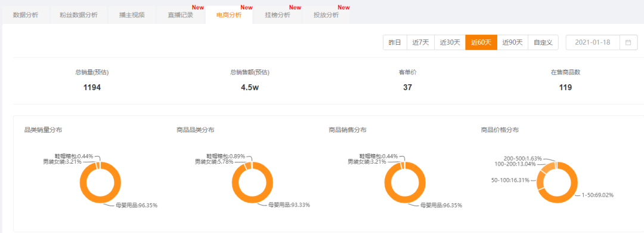
Task: Switch to 投放分析 tab
Action: point(326,15)
